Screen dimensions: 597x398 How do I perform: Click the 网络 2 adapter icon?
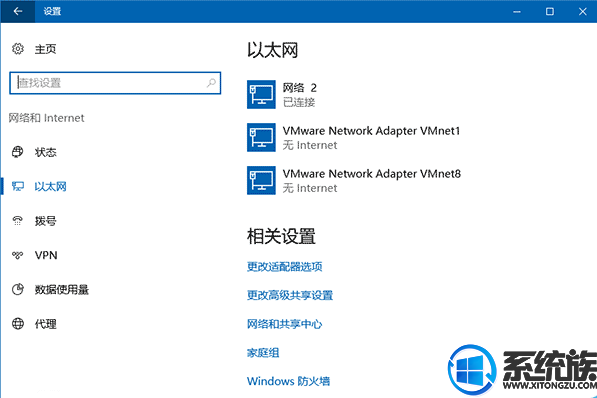pos(261,94)
